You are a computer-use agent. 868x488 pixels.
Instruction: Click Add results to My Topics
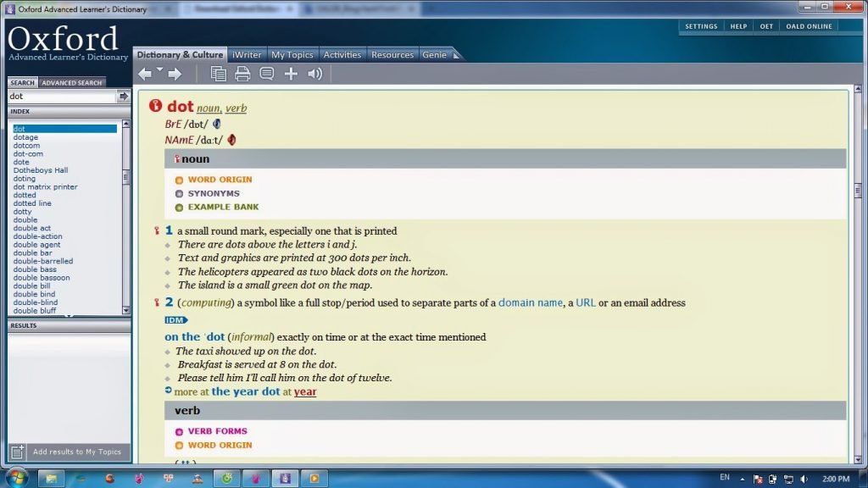click(x=76, y=452)
